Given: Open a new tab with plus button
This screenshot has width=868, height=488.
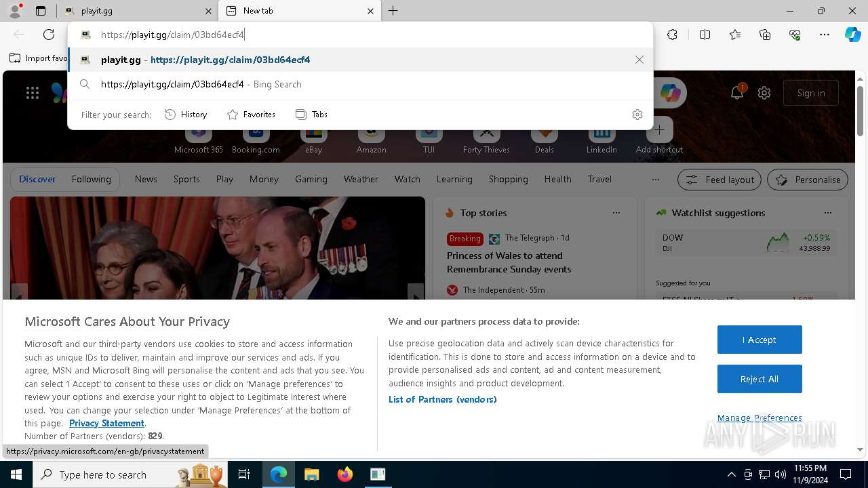Looking at the screenshot, I should (x=393, y=11).
